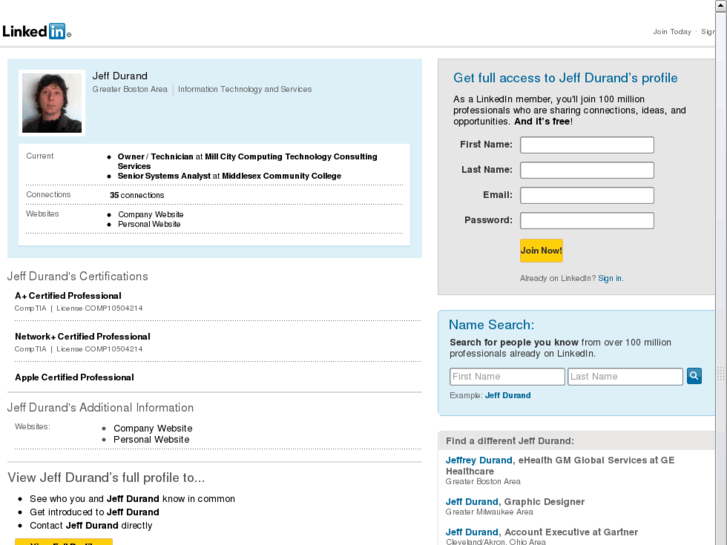The width and height of the screenshot is (727, 545).
Task: Click the name search First Name box
Action: 507,377
